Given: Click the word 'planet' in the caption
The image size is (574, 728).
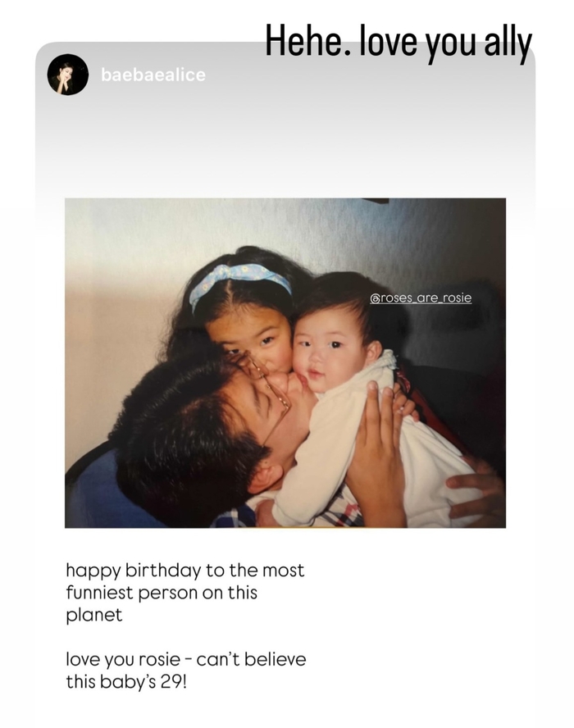Looking at the screenshot, I should coord(93,615).
